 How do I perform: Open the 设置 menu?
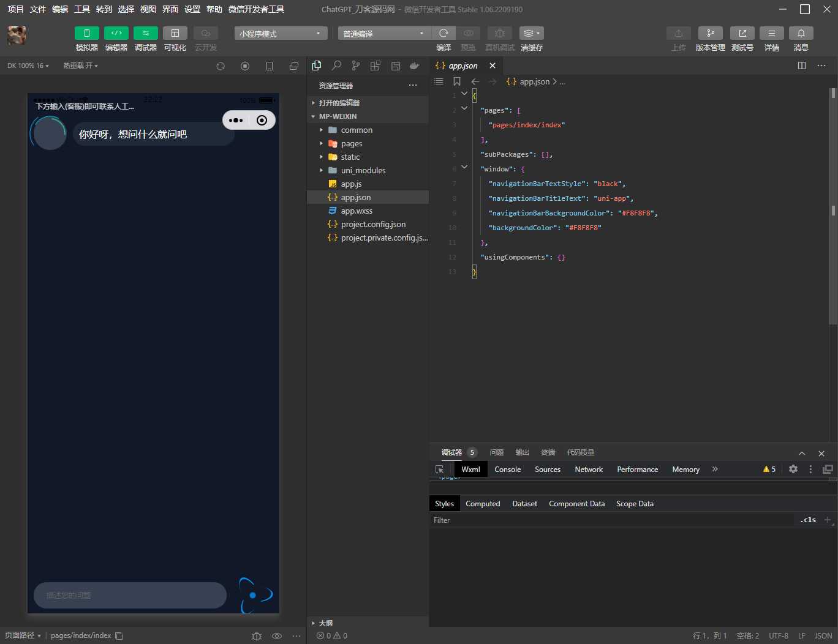[x=192, y=9]
